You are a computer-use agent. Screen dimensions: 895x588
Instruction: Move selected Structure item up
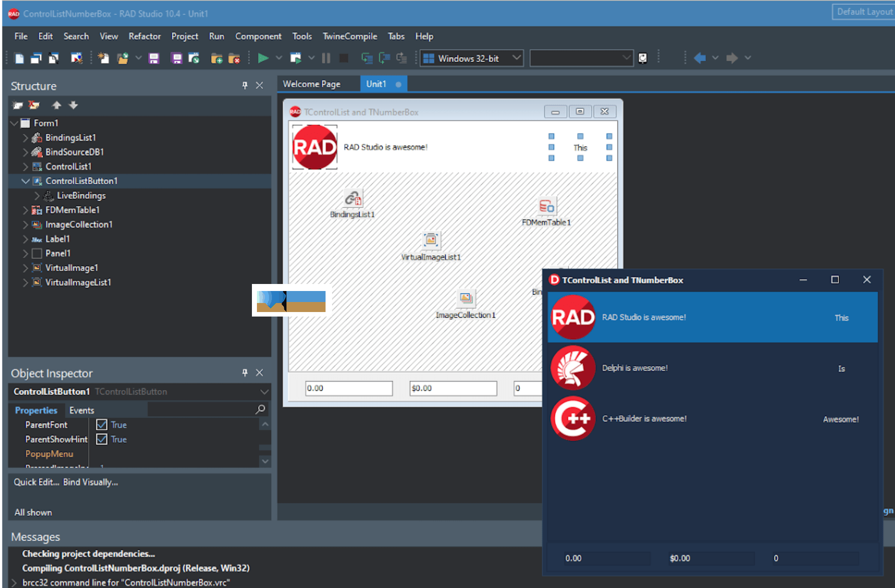coord(57,105)
